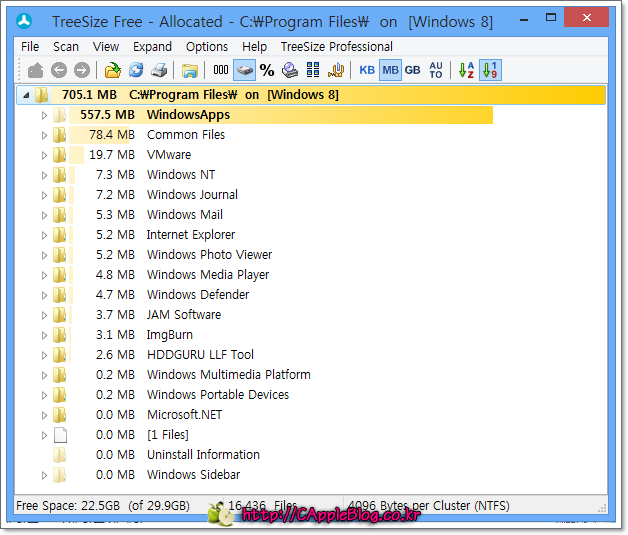Open the Expand menu
Image resolution: width=628 pixels, height=535 pixels.
152,47
